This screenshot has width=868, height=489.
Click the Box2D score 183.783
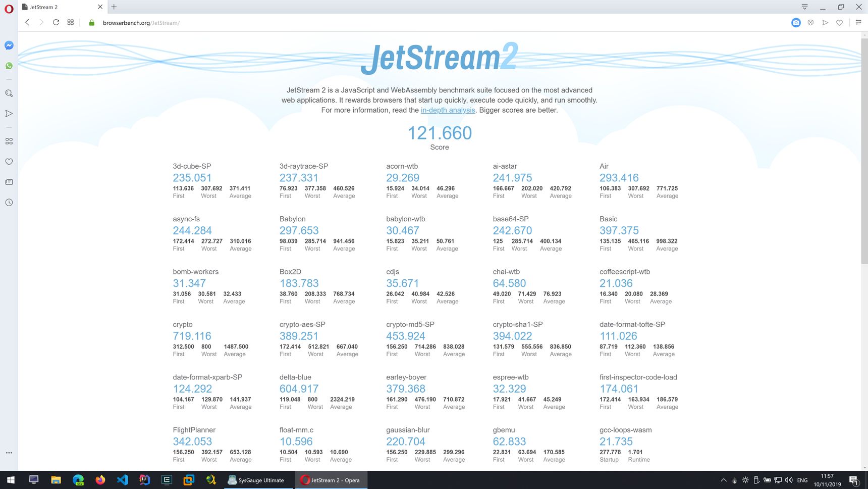pyautogui.click(x=299, y=283)
